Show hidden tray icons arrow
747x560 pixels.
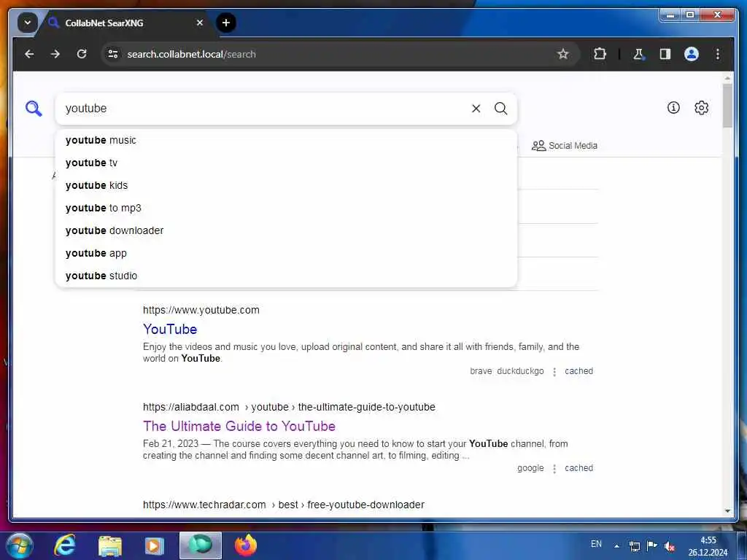tap(616, 545)
